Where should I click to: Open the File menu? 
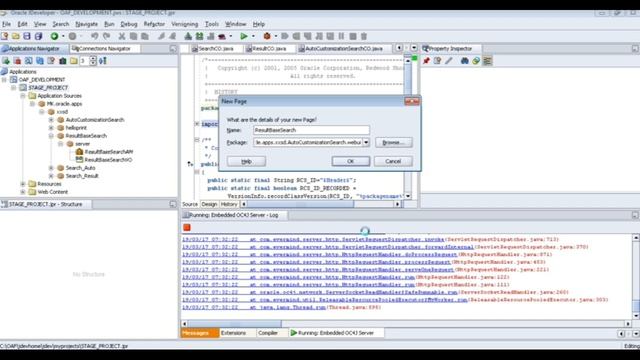pos(7,24)
